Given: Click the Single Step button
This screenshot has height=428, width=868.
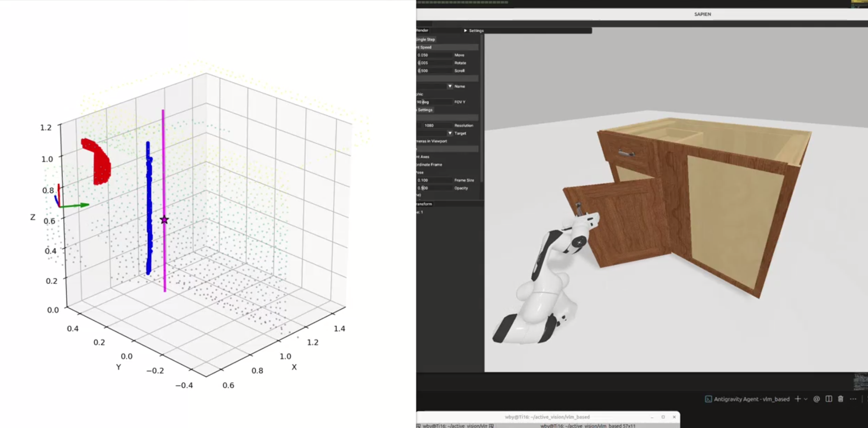Looking at the screenshot, I should (x=426, y=39).
